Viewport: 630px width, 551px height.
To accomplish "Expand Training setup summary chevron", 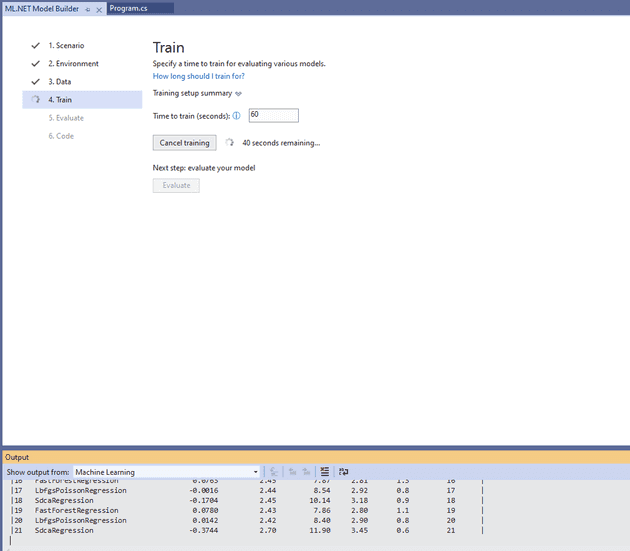I will coord(238,94).
